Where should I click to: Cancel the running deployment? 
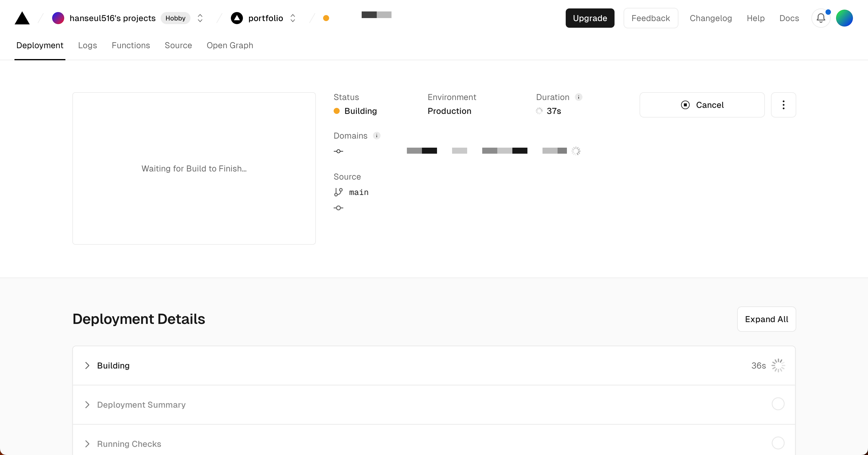(x=702, y=105)
